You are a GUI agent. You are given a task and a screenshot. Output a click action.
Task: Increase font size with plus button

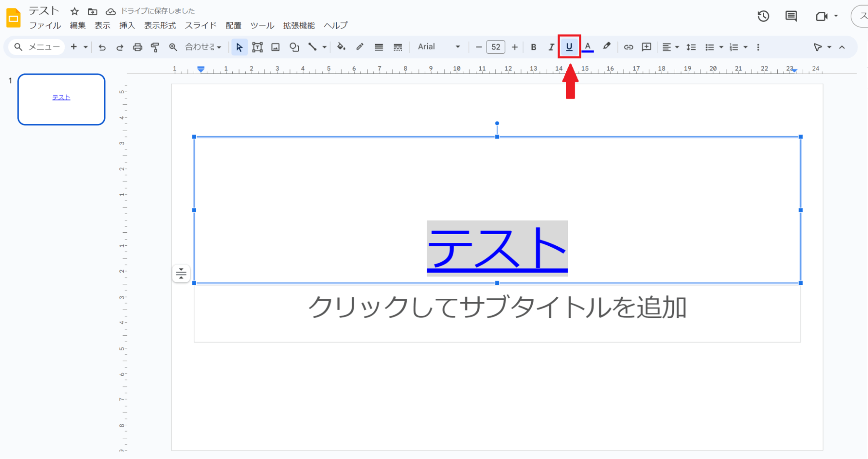[x=515, y=47]
